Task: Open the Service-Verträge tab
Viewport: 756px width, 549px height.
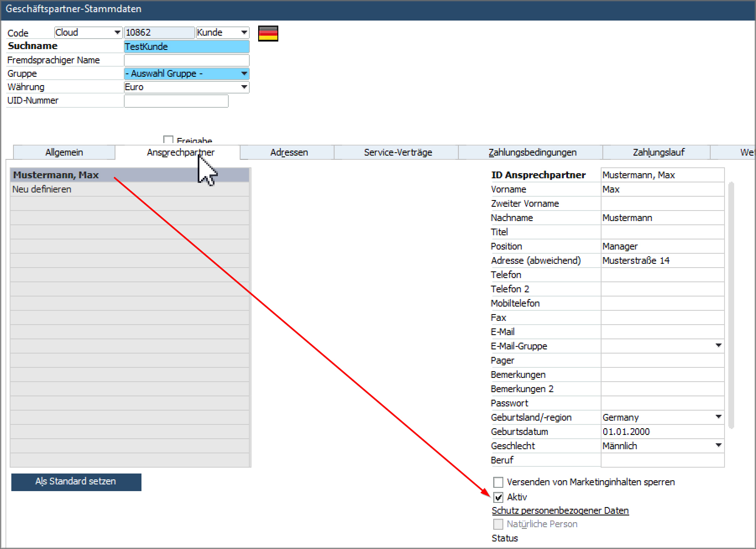Action: pyautogui.click(x=398, y=153)
